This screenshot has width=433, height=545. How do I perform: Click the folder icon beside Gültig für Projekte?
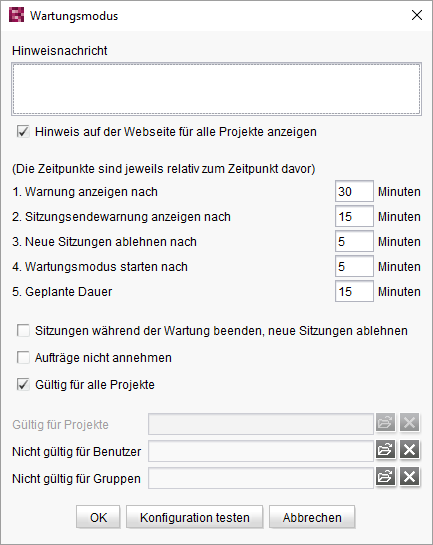click(x=385, y=423)
